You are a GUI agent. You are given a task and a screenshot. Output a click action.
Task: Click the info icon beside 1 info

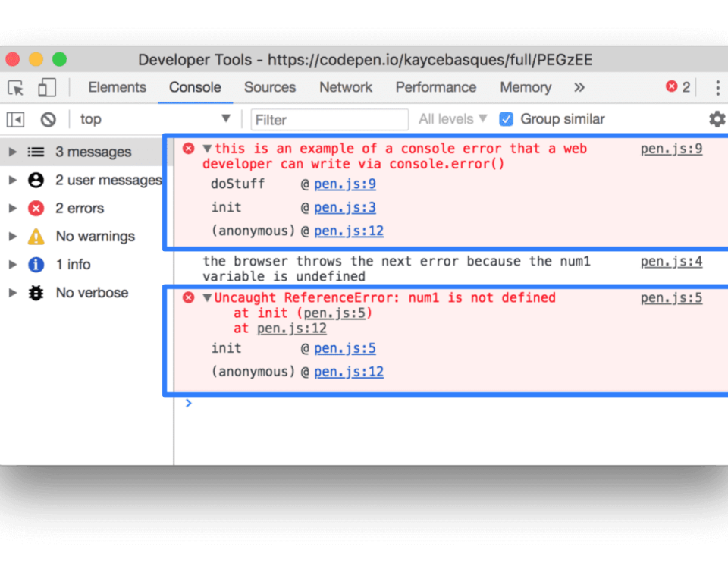36,264
